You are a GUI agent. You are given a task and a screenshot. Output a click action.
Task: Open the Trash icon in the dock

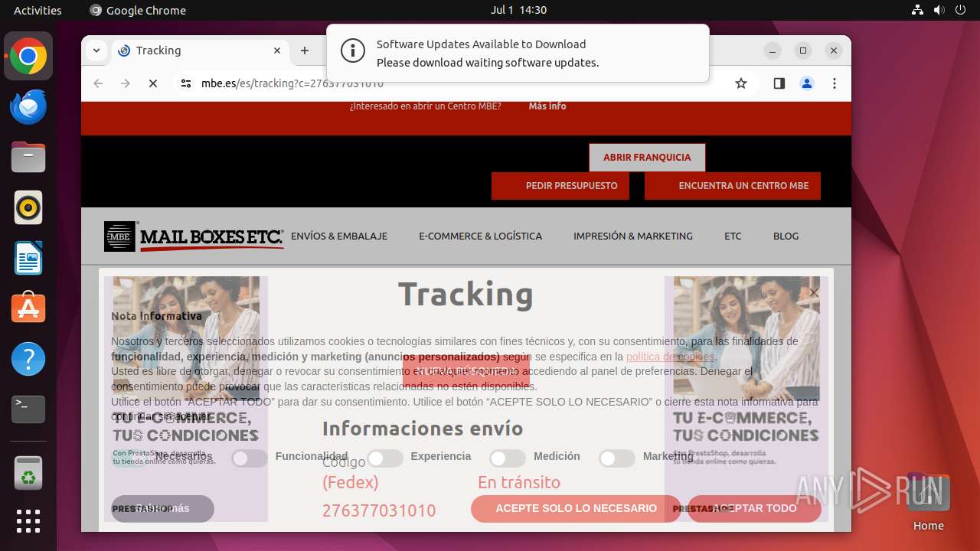point(28,472)
